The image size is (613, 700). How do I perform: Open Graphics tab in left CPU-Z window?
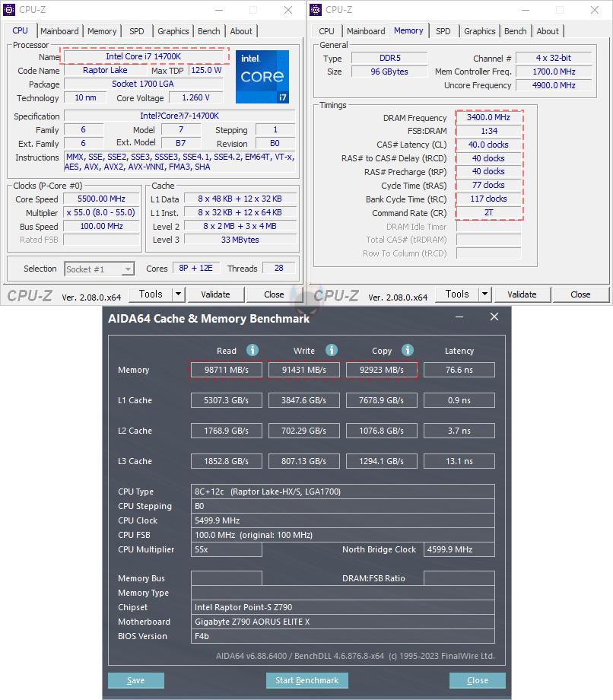point(173,31)
